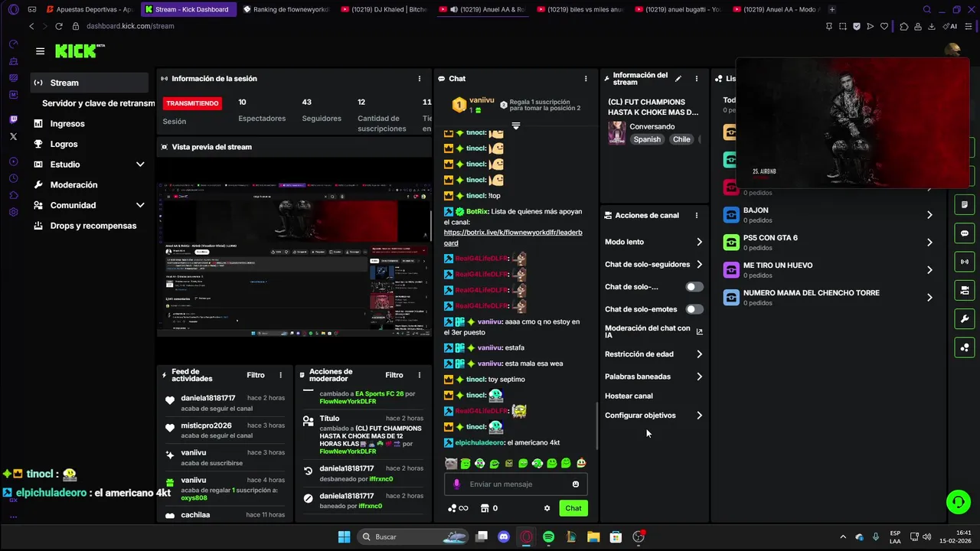Screen dimensions: 980x551
Task: Open the botrix.live leaderboard link in chat
Action: coord(513,237)
